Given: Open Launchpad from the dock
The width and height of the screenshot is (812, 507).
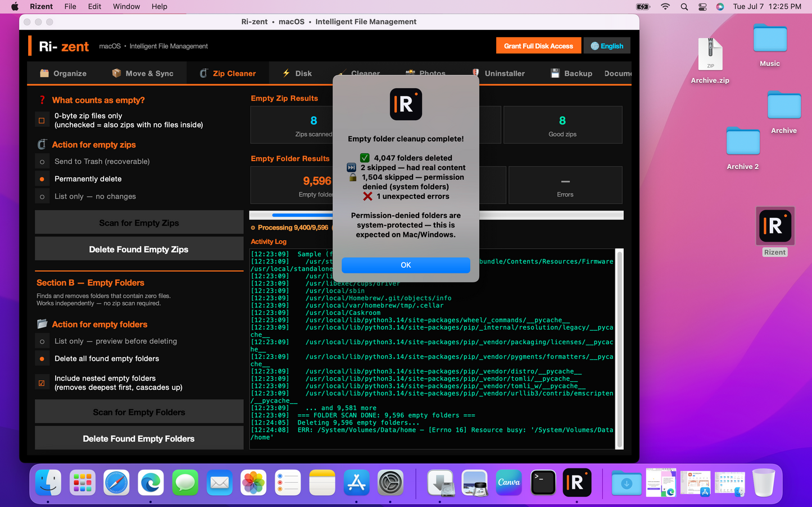Looking at the screenshot, I should (83, 482).
